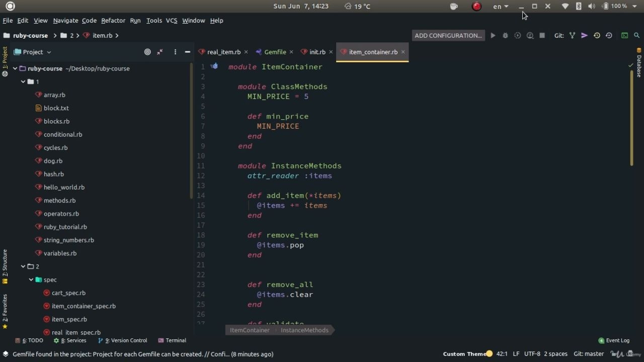Open the green terminal console icon
The image size is (644, 362).
click(x=624, y=36)
